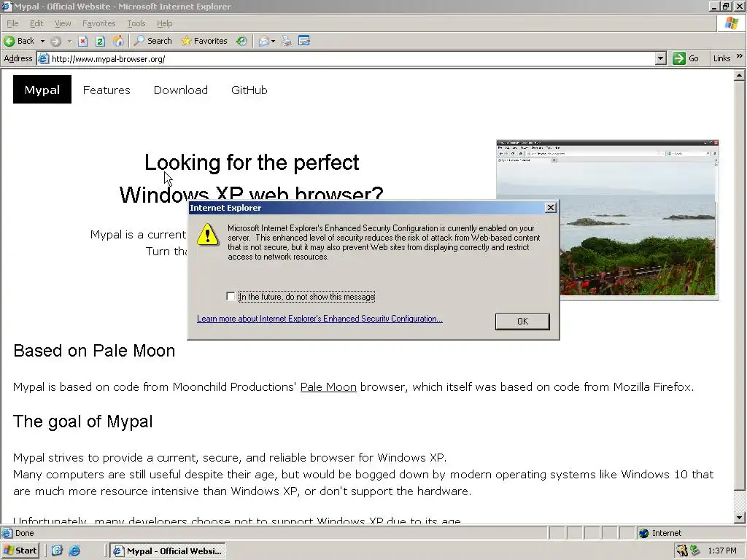Click the yellow warning icon in the dialog
The width and height of the screenshot is (747, 560).
(x=208, y=235)
